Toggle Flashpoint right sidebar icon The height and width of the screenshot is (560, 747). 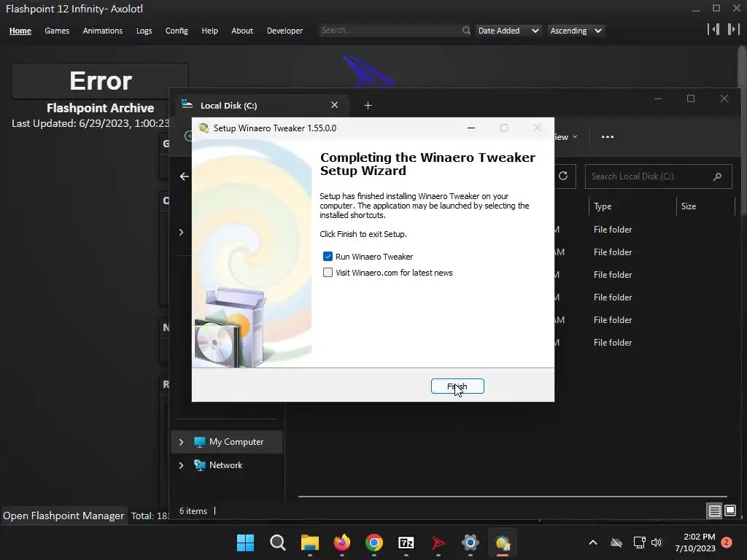point(733,29)
